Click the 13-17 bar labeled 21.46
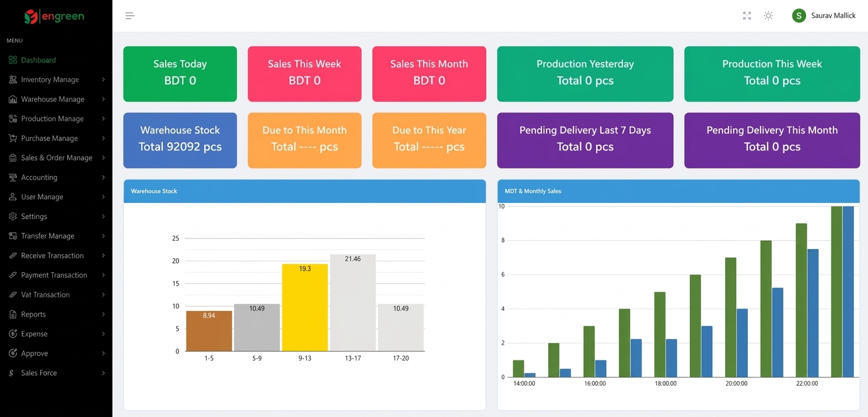Viewport: 868px width, 417px height. [353, 303]
